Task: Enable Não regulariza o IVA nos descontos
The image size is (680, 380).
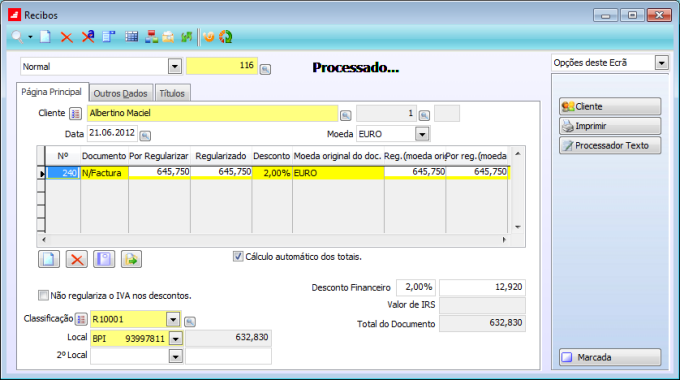Action: click(43, 295)
